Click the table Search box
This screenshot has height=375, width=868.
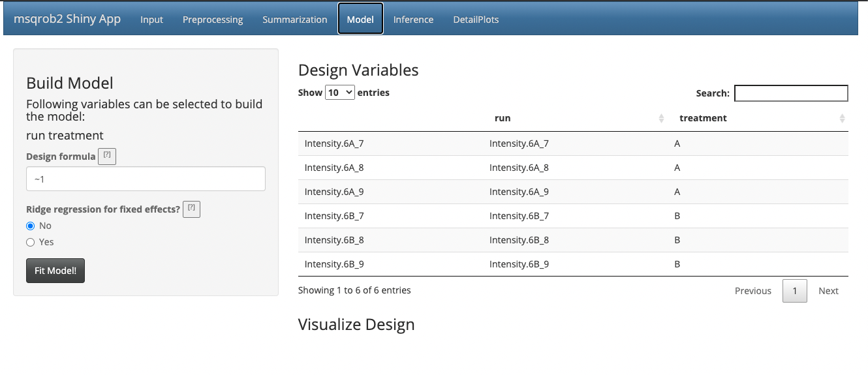[791, 93]
